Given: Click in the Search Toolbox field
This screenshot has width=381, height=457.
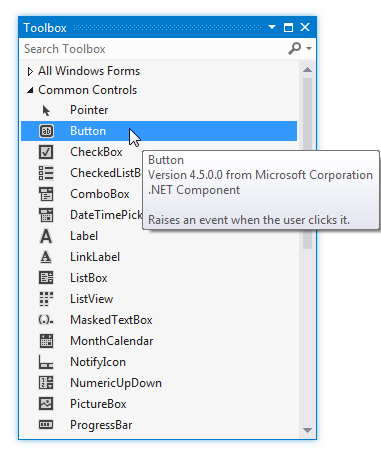Looking at the screenshot, I should tap(153, 49).
